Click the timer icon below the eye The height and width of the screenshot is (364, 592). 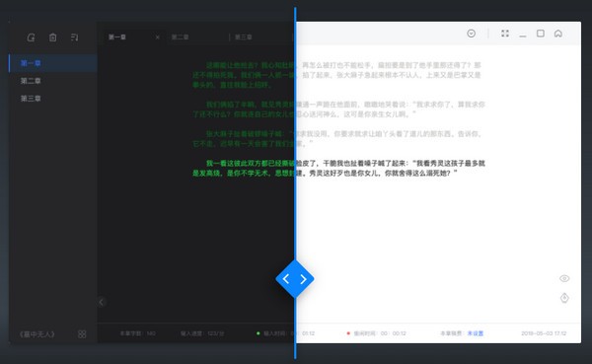pos(564,298)
